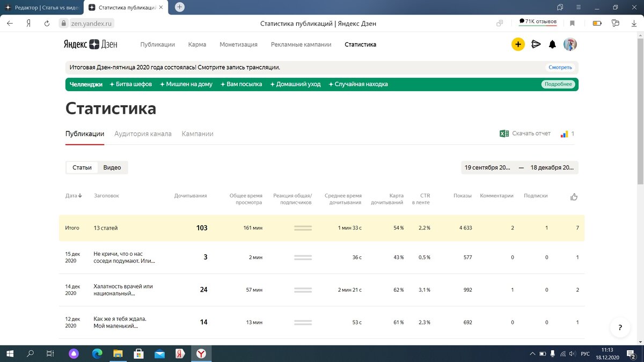Open Монетизация in top navigation
644x362 pixels.
[x=238, y=45]
